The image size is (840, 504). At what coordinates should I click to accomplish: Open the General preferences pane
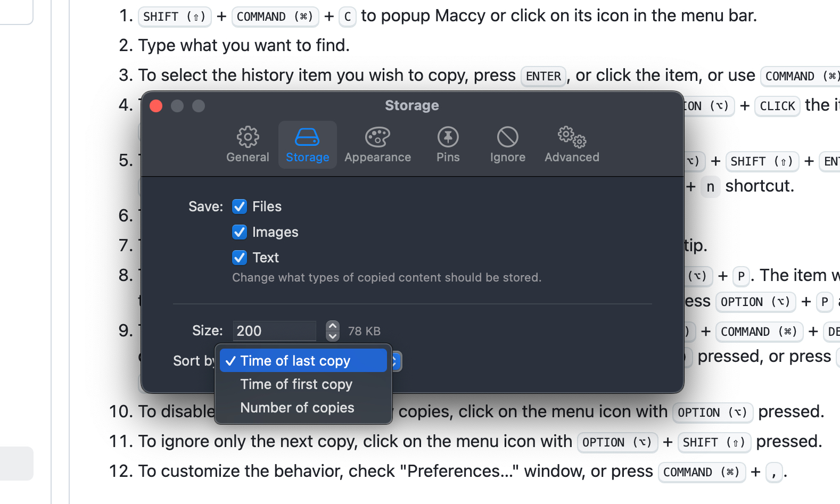248,144
